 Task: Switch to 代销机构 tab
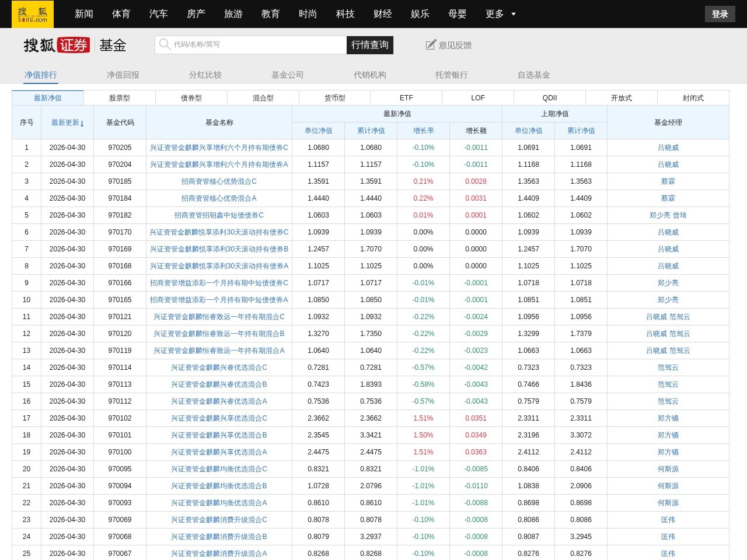pyautogui.click(x=370, y=75)
